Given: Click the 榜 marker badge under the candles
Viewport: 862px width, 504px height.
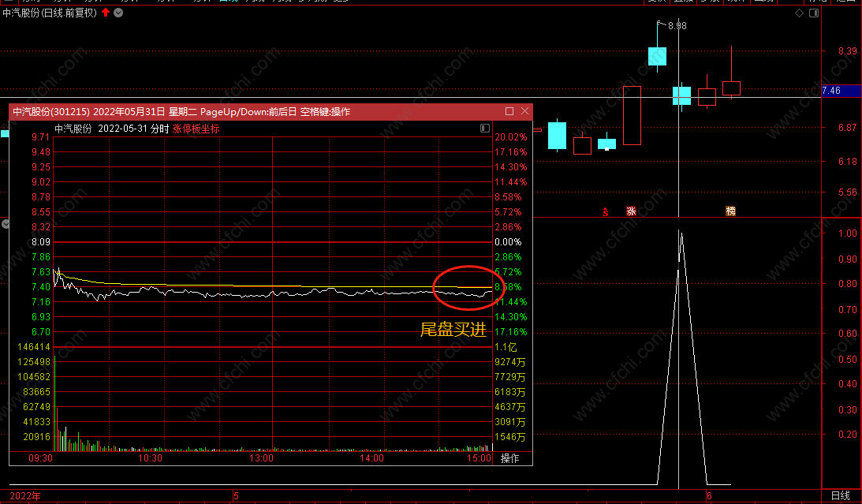Looking at the screenshot, I should click(730, 211).
